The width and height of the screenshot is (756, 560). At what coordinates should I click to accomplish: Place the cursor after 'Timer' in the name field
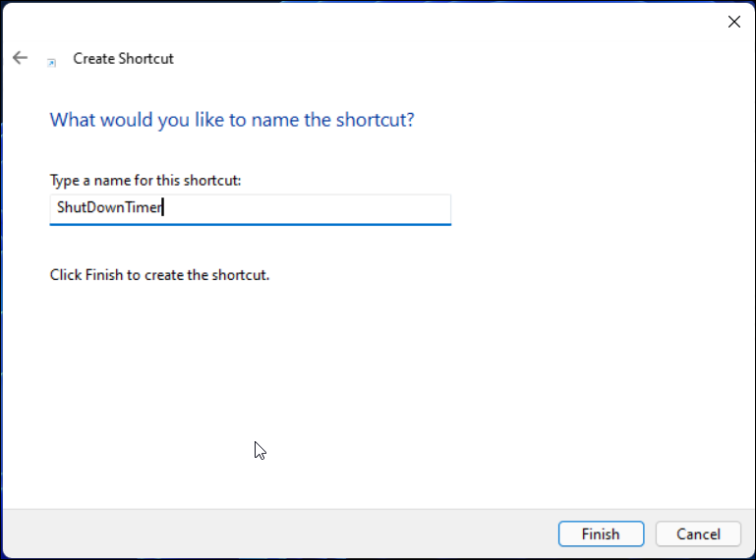161,208
